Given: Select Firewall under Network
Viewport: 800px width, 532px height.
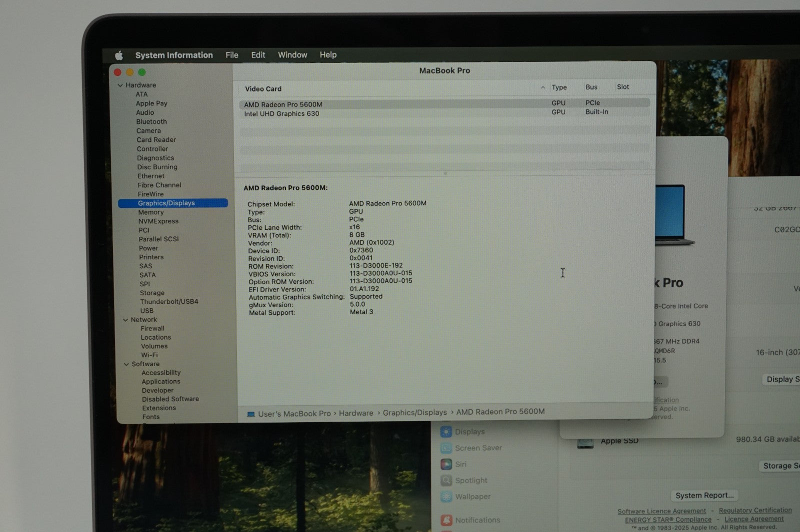Looking at the screenshot, I should [152, 329].
